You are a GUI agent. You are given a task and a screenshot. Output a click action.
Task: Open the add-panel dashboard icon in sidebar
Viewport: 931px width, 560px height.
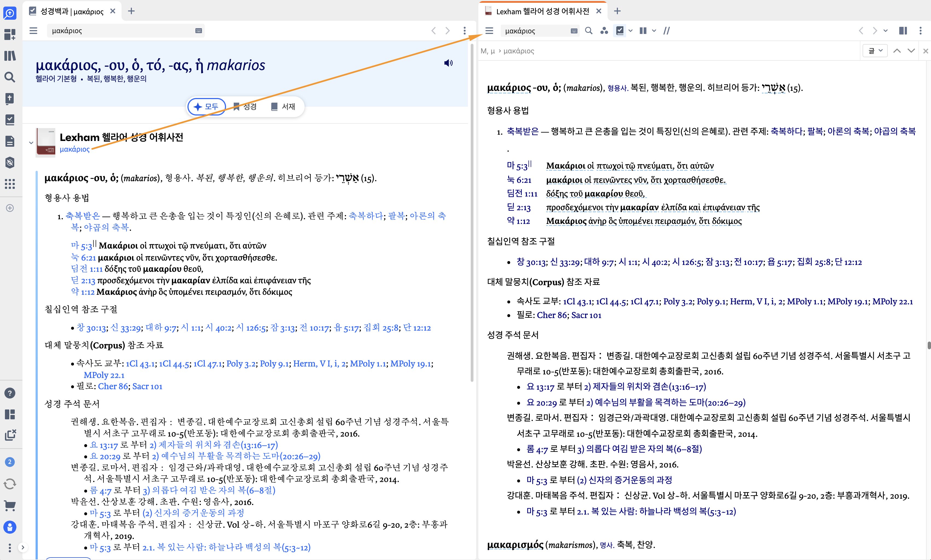[x=10, y=34]
